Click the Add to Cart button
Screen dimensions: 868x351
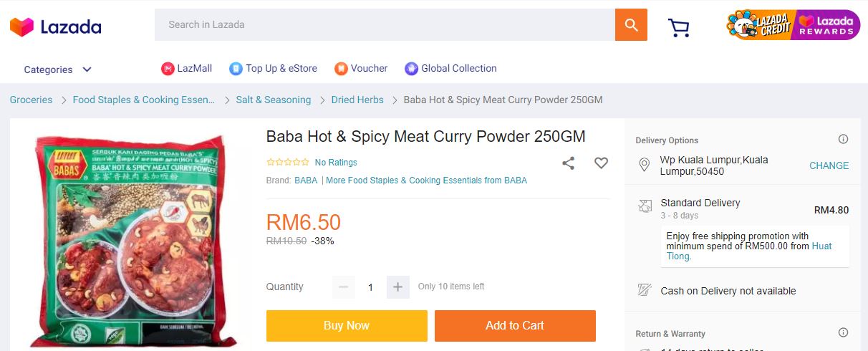515,326
